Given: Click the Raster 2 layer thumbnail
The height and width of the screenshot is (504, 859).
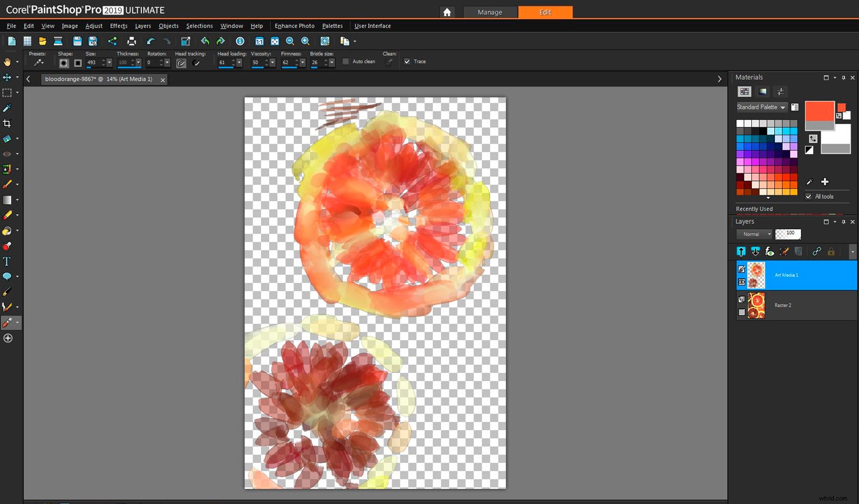Looking at the screenshot, I should coord(756,305).
